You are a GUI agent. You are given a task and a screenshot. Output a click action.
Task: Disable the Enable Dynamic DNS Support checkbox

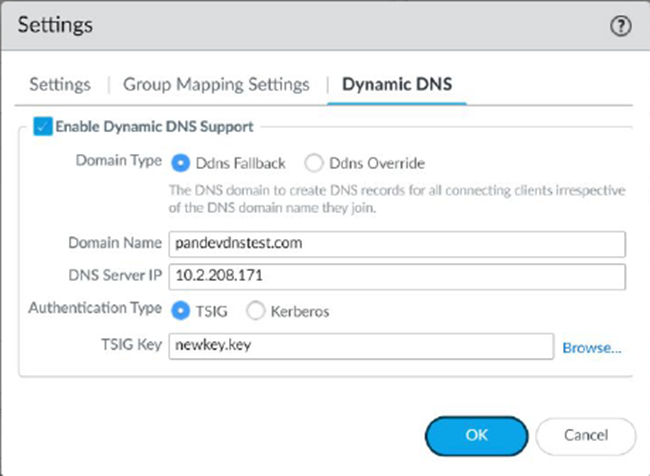42,127
